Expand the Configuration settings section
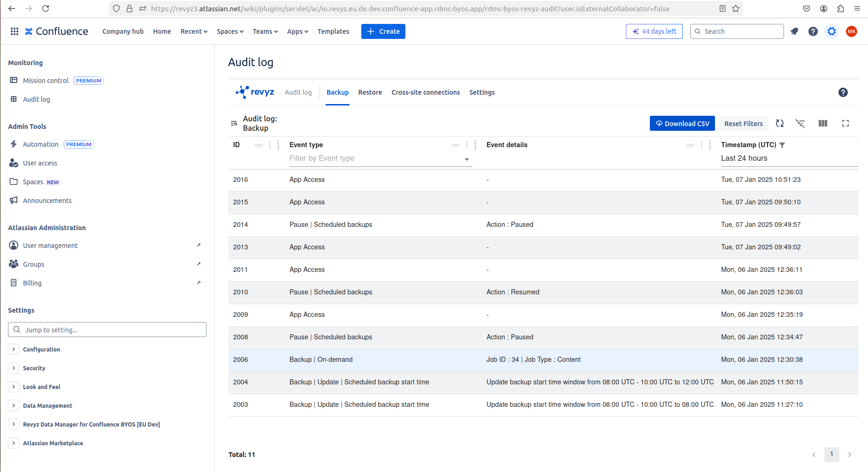Viewport: 868px width, 472px height. coord(14,349)
